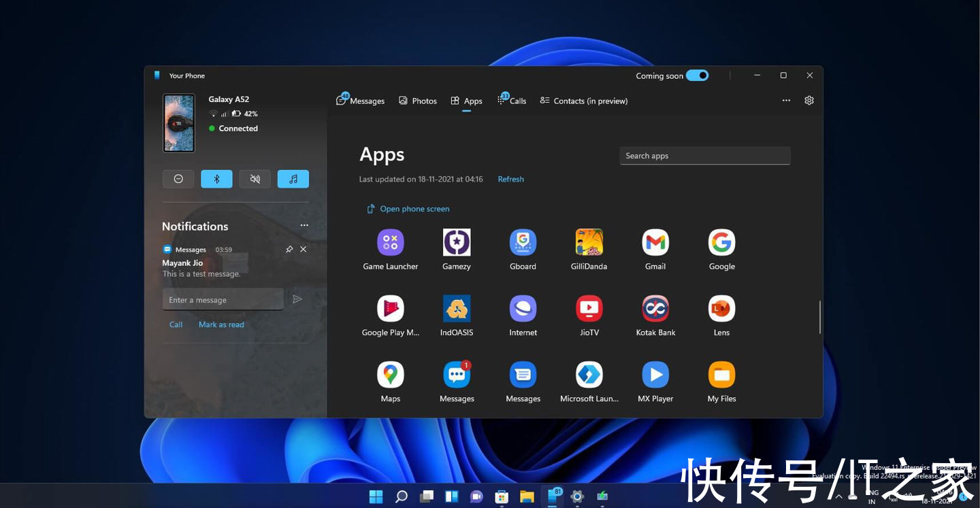Click the Galaxy A52 phone thumbnail
The width and height of the screenshot is (980, 508).
coord(179,123)
